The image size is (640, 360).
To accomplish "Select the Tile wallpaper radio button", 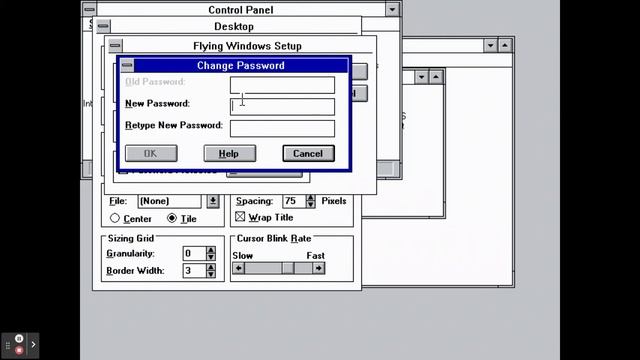I will click(172, 218).
